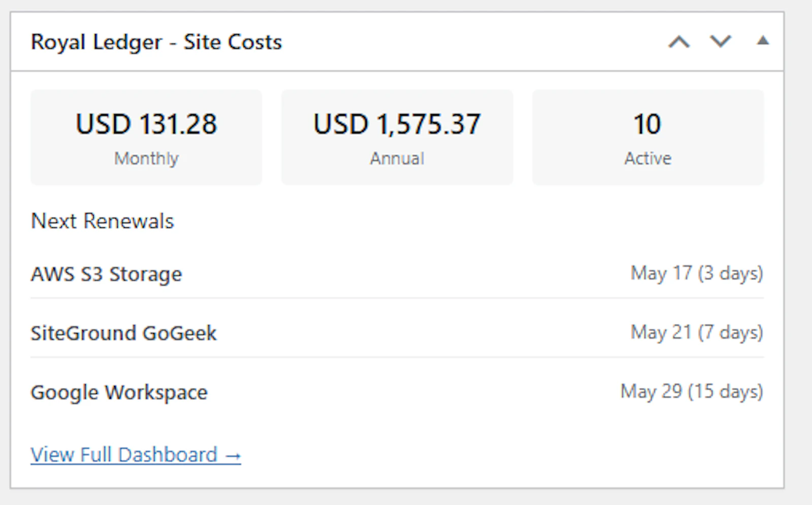812x505 pixels.
Task: Select the AWS S3 Storage renewal row
Action: [397, 274]
